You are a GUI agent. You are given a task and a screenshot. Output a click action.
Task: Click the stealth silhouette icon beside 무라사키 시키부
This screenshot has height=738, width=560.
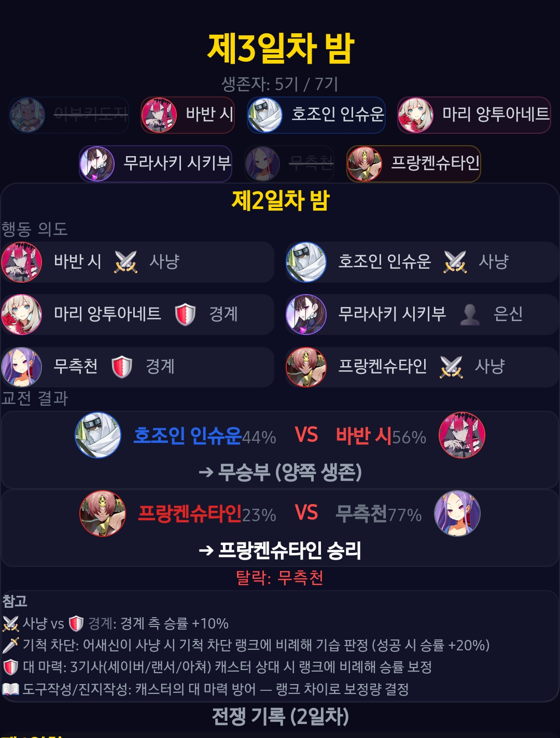[470, 314]
